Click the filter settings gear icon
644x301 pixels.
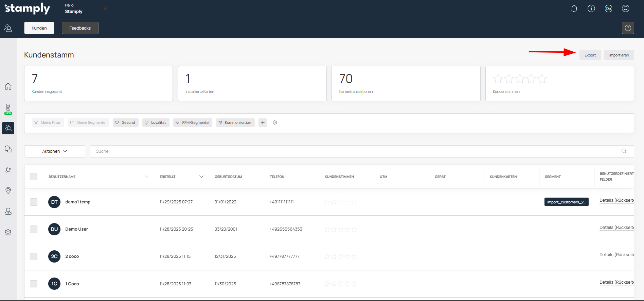tap(275, 122)
